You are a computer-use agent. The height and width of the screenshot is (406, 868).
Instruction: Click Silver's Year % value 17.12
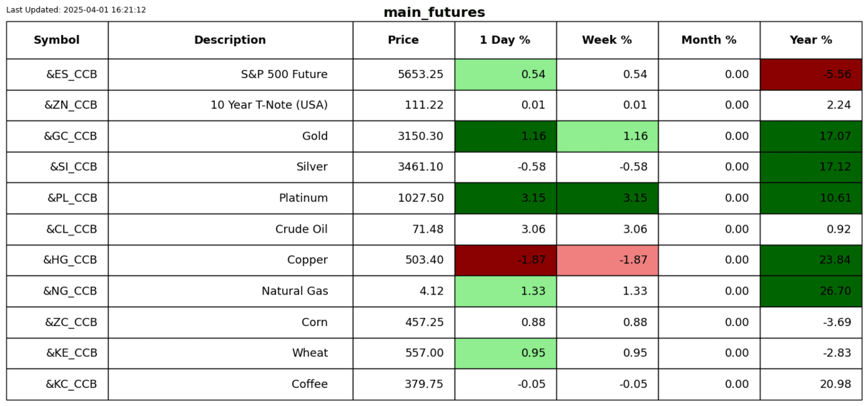point(835,167)
